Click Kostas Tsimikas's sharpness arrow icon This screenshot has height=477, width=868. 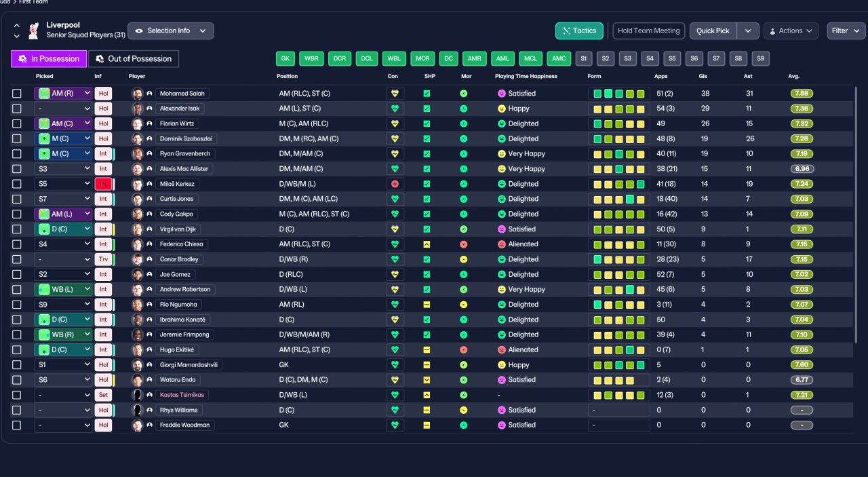427,395
